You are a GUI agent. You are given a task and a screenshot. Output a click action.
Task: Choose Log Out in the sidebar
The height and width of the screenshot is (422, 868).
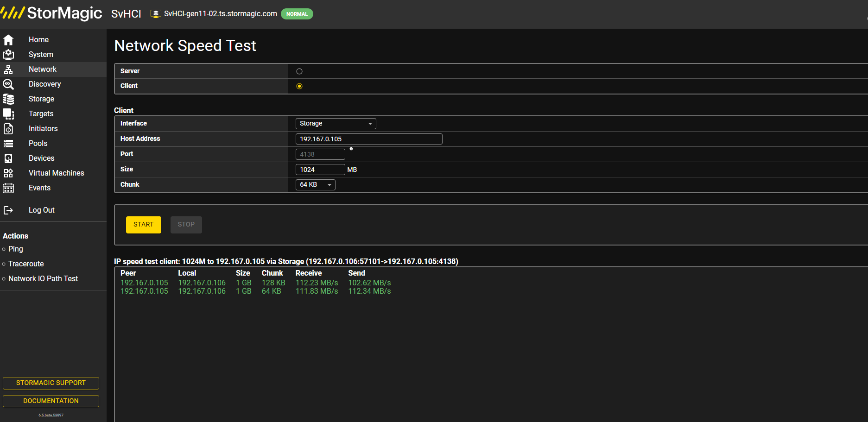pos(42,210)
